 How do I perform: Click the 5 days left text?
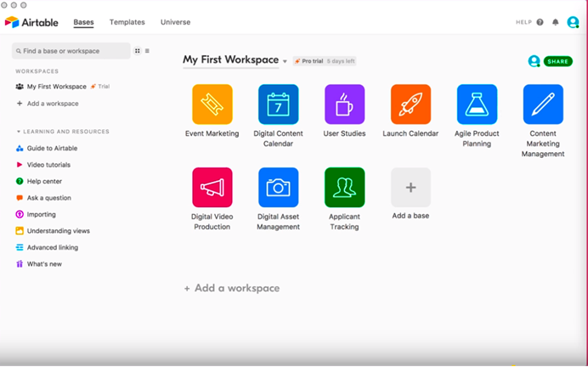[x=341, y=61]
